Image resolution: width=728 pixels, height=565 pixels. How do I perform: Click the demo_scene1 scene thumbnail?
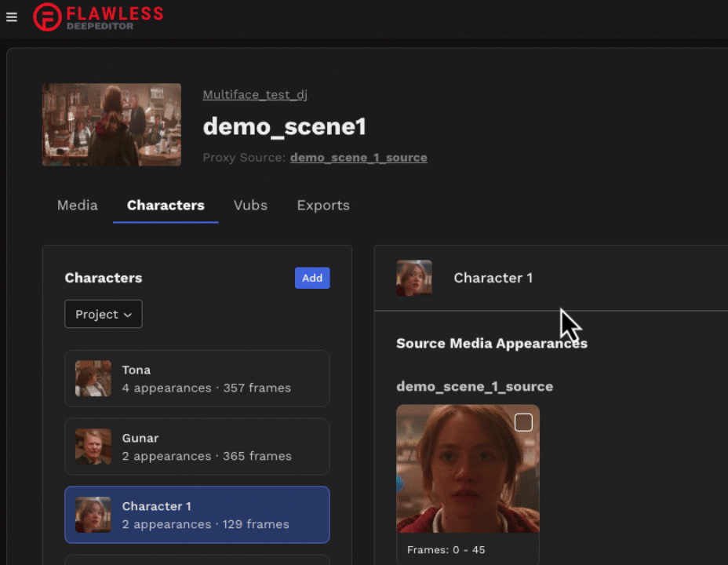pos(111,125)
